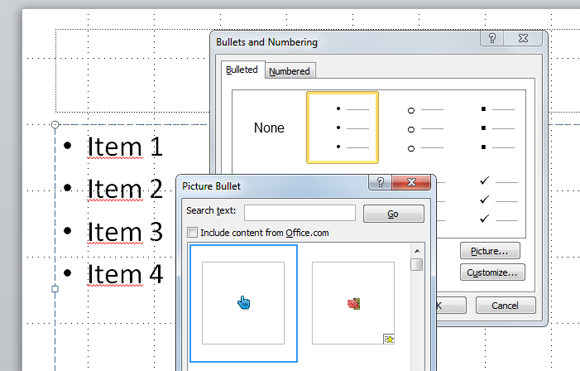Screen dimensions: 580x371
Task: Close the Bullets and Numbering dialog
Action: (523, 38)
